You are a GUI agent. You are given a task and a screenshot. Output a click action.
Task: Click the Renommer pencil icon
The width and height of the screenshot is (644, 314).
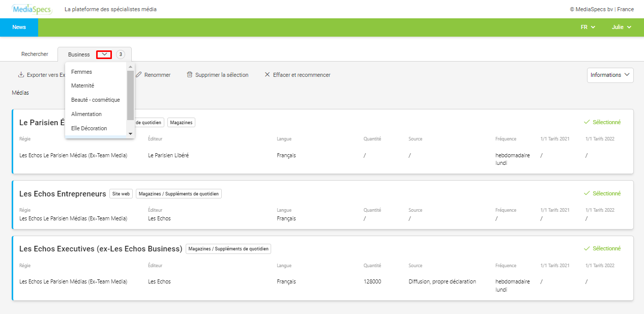(x=138, y=75)
